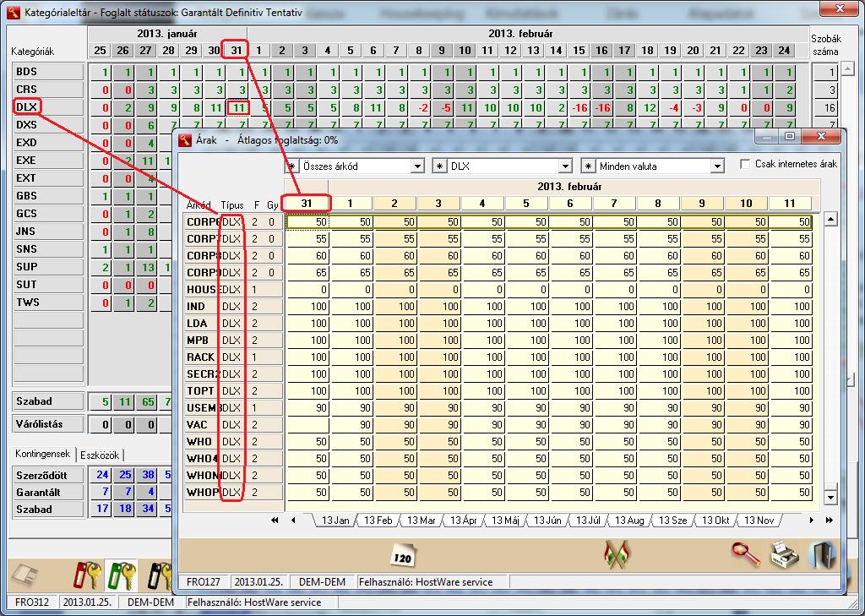The height and width of the screenshot is (616, 865).
Task: Open the '13 Júl' month tab
Action: pyautogui.click(x=588, y=520)
